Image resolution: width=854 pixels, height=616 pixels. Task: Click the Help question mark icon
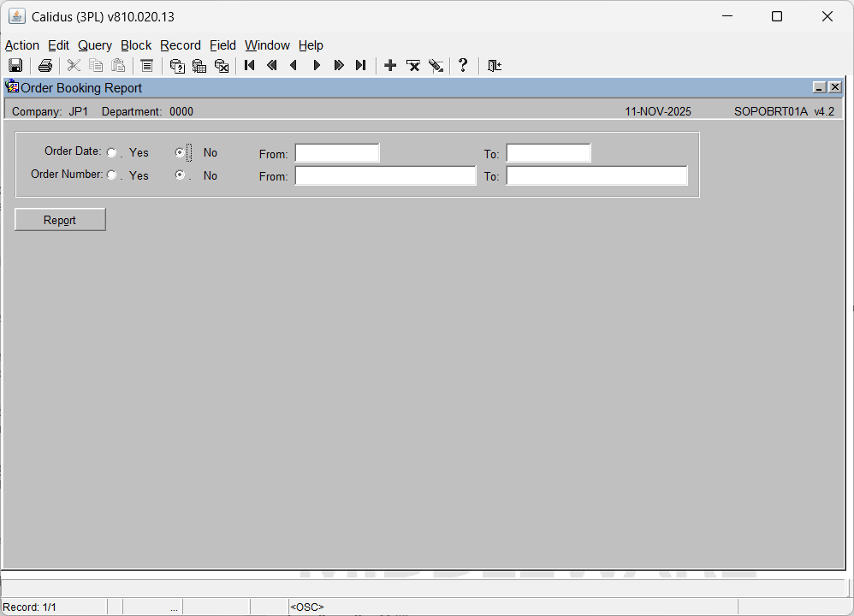(463, 66)
